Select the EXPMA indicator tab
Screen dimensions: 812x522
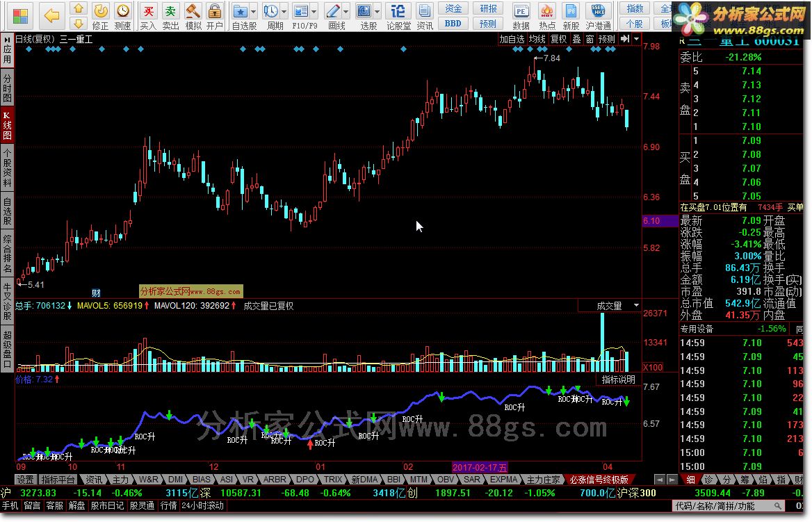click(x=504, y=480)
